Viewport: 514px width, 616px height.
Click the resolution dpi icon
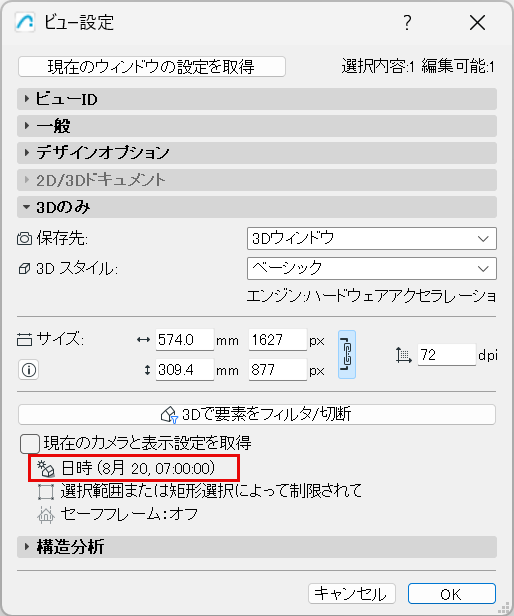click(x=404, y=355)
